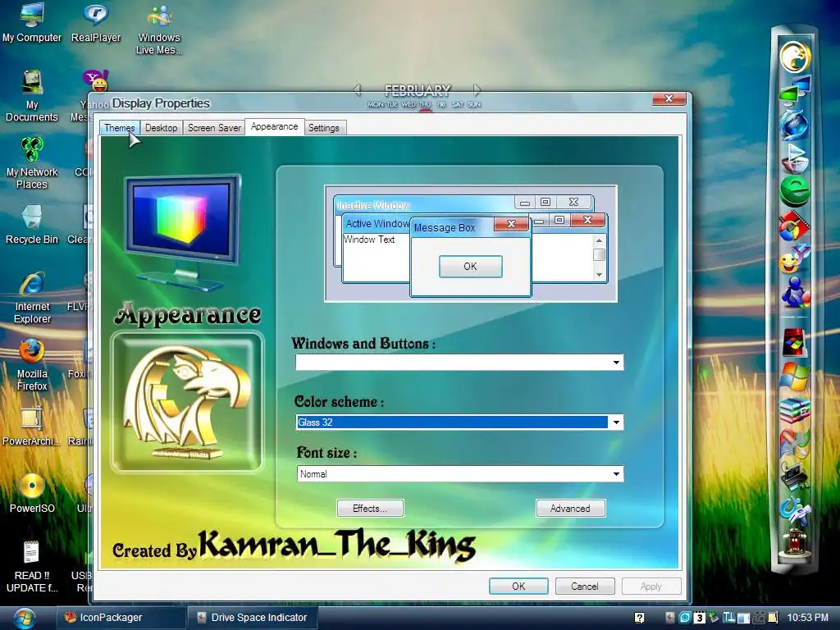This screenshot has width=840, height=630.
Task: Click the dual monitors dock icon
Action: [x=794, y=89]
